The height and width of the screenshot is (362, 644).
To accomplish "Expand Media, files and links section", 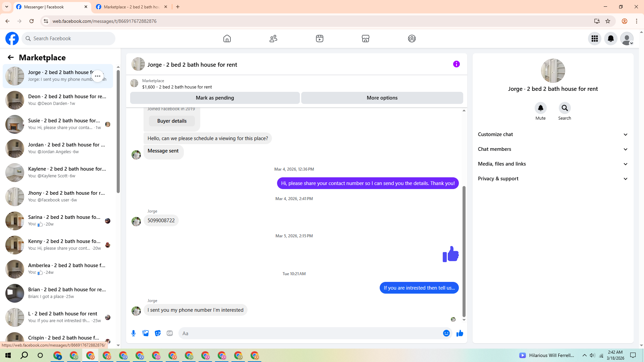I will [x=553, y=164].
